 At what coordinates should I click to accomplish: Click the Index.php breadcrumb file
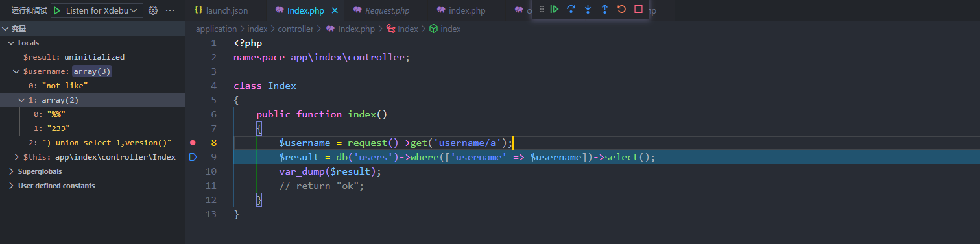pyautogui.click(x=351, y=29)
